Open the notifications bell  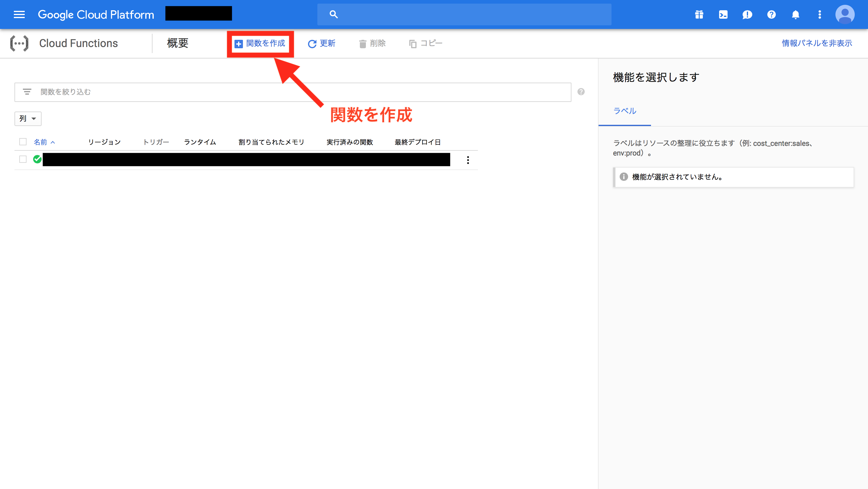click(x=796, y=14)
